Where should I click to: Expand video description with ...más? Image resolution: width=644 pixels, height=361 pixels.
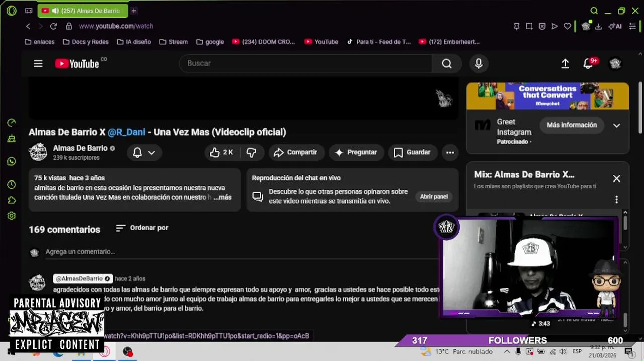click(222, 197)
